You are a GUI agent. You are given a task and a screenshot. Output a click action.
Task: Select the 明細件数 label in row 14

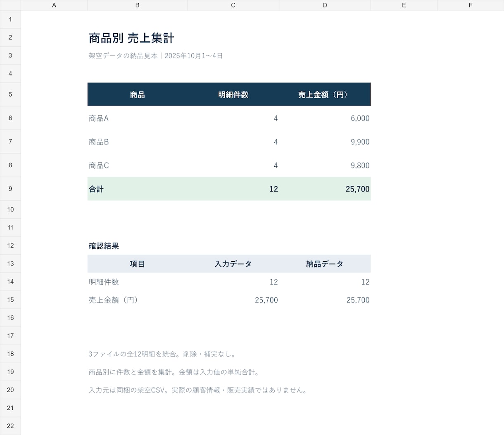point(138,282)
